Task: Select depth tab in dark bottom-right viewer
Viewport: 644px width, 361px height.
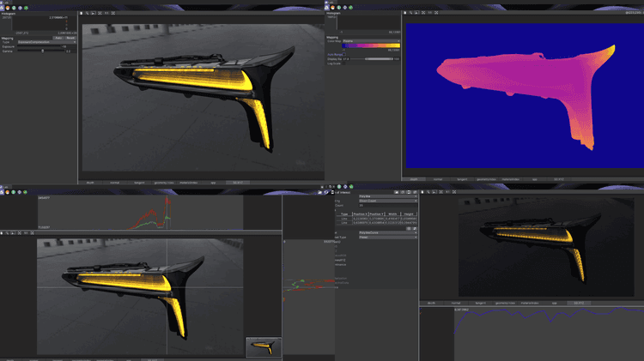Action: 431,304
